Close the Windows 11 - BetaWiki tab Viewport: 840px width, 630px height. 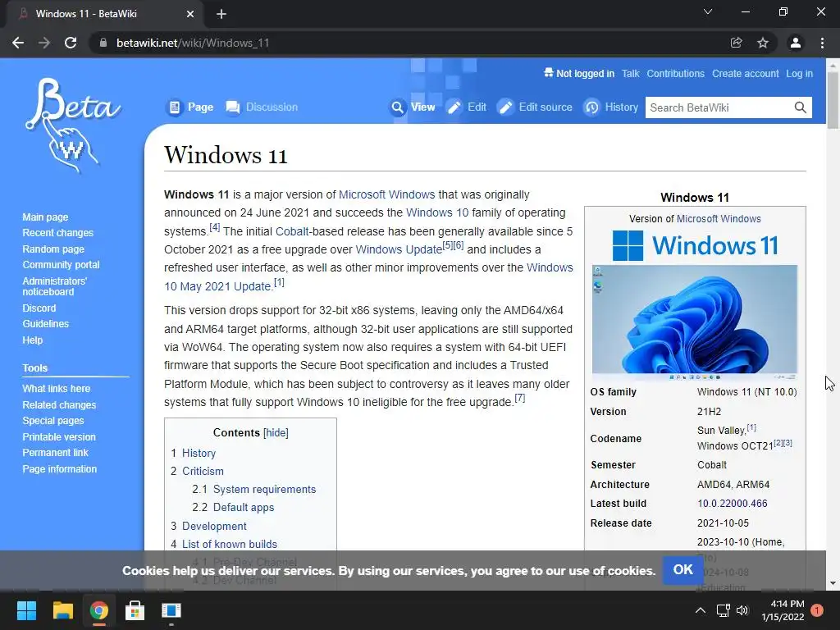(x=190, y=14)
